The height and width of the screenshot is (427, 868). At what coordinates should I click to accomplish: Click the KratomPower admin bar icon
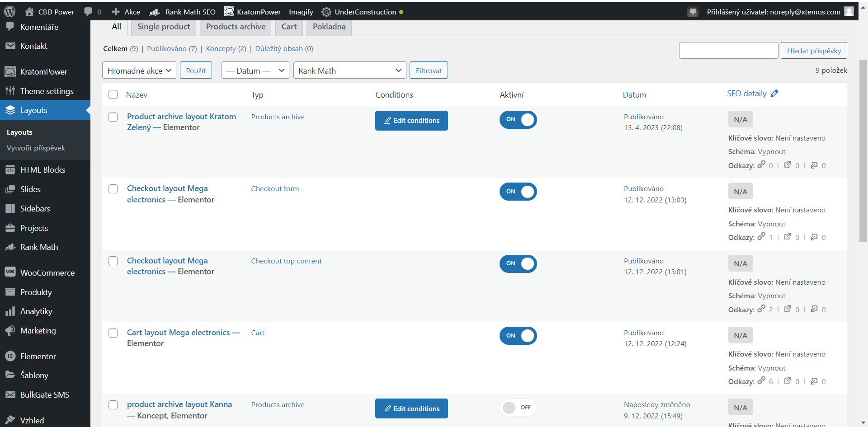229,12
